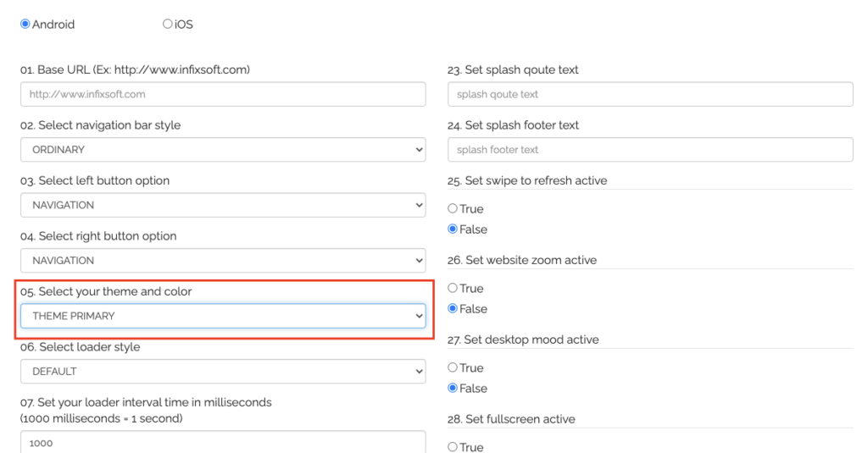Select False for website zoom active
This screenshot has height=453, width=868.
[x=453, y=309]
